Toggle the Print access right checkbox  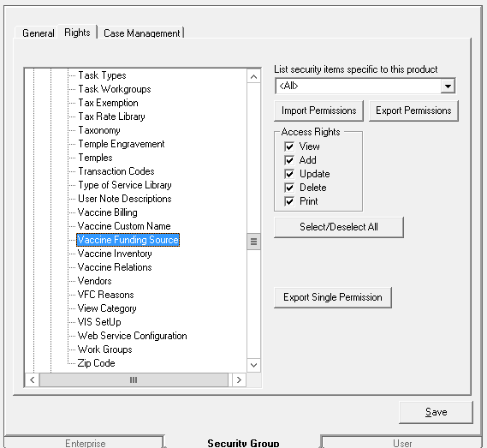[x=289, y=201]
